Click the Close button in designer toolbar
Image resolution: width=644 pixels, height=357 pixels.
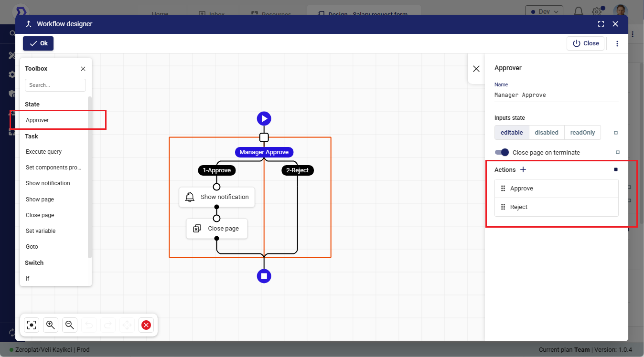pos(586,43)
